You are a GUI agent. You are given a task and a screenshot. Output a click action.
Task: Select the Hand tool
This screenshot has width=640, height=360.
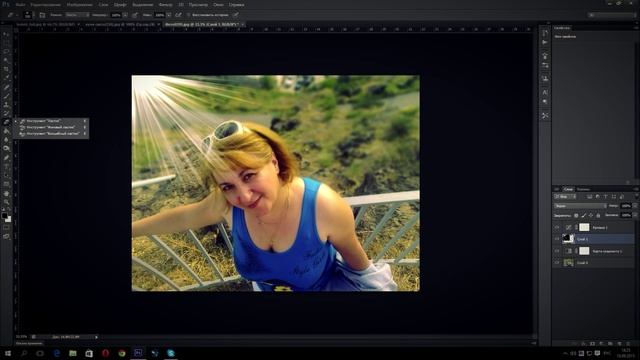click(x=6, y=193)
